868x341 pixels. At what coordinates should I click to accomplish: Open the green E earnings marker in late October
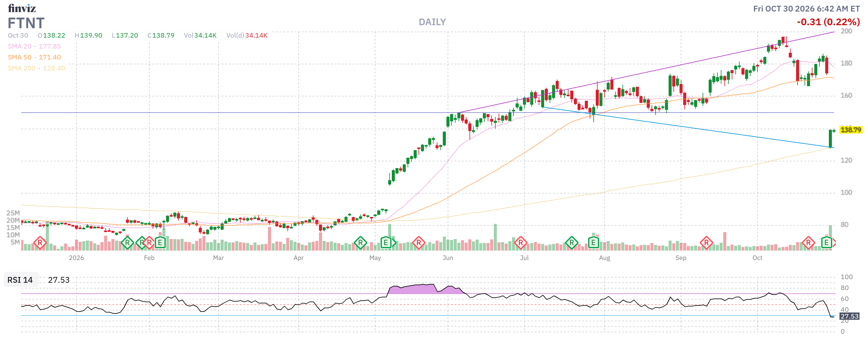point(826,243)
